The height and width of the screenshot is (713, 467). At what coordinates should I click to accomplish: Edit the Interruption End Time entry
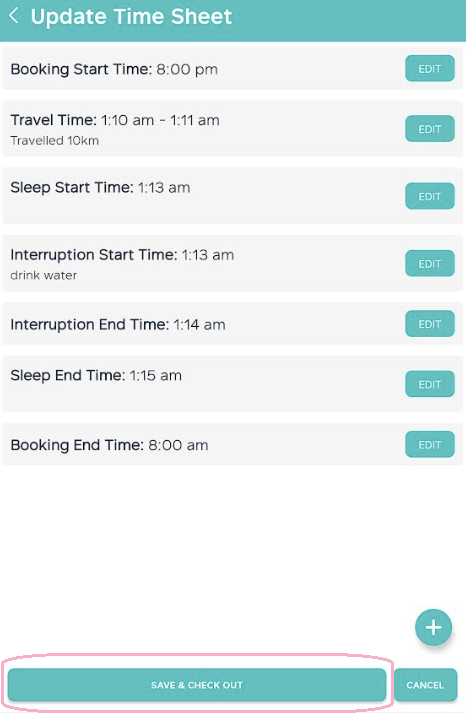430,324
